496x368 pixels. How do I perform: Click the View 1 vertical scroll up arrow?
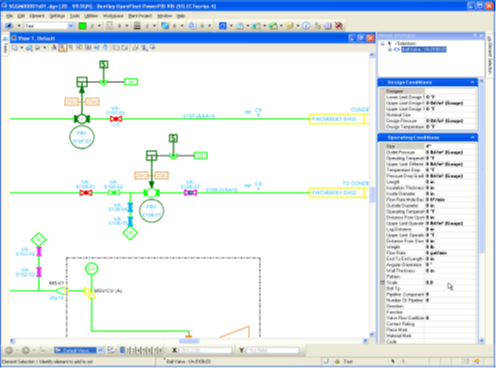pos(372,55)
